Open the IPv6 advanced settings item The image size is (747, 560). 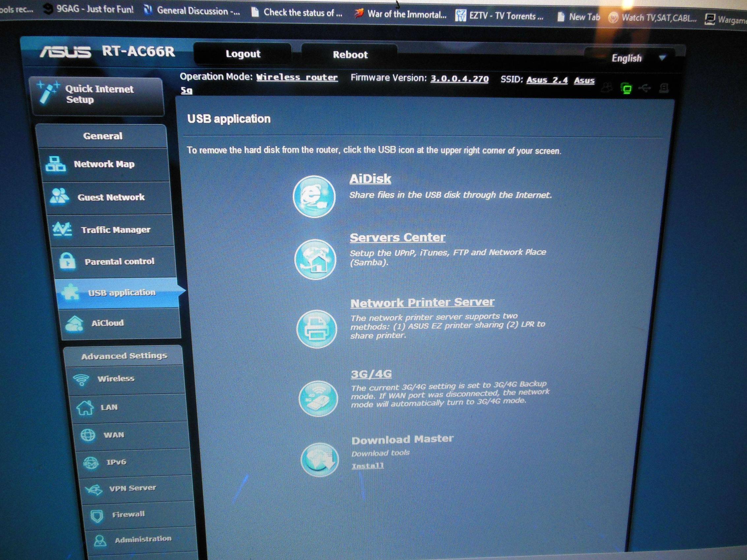coord(134,462)
